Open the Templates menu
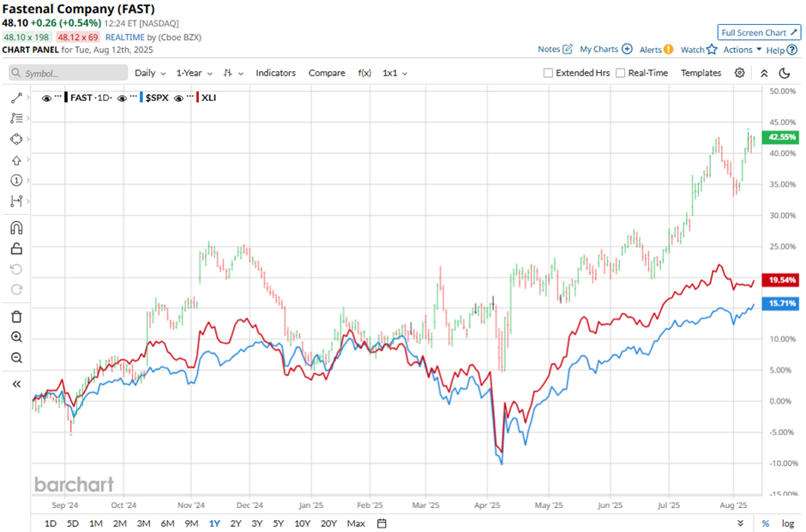The image size is (806, 532). pyautogui.click(x=701, y=73)
